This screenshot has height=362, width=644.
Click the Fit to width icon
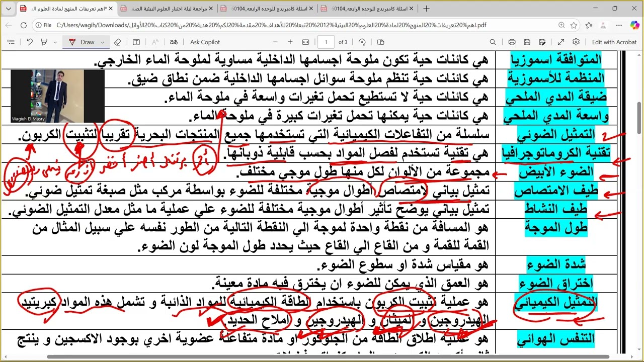pos(305,42)
